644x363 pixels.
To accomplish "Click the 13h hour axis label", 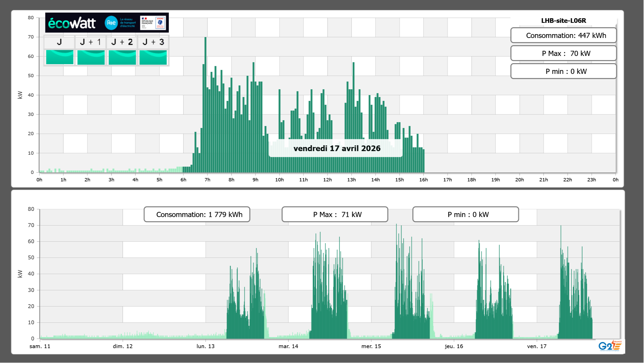I will click(351, 180).
